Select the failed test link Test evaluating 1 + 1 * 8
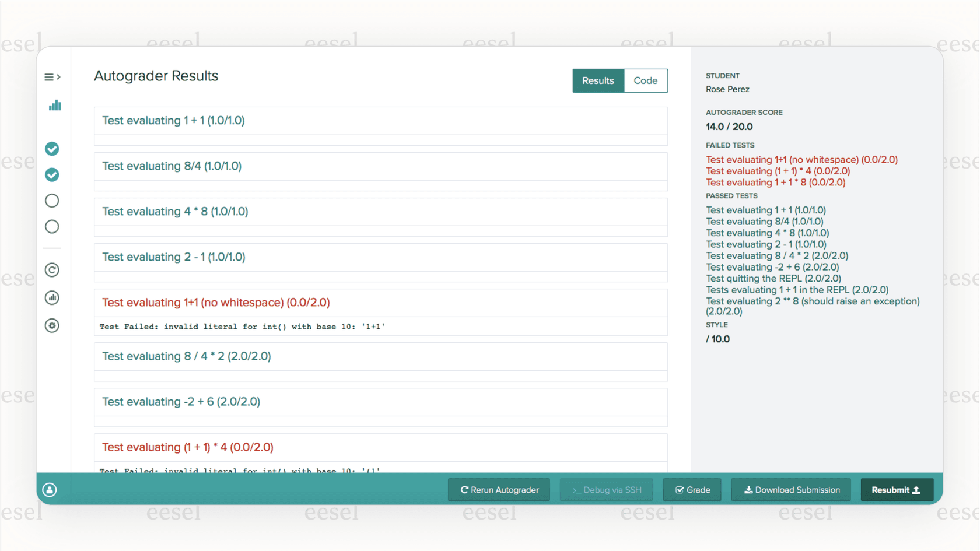Screen dimensions: 980x551 [775, 182]
